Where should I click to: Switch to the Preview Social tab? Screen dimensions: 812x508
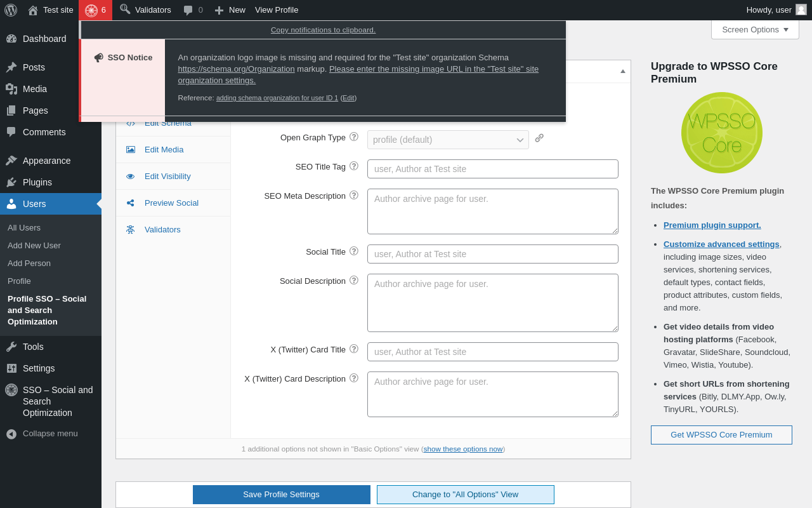[x=171, y=203]
